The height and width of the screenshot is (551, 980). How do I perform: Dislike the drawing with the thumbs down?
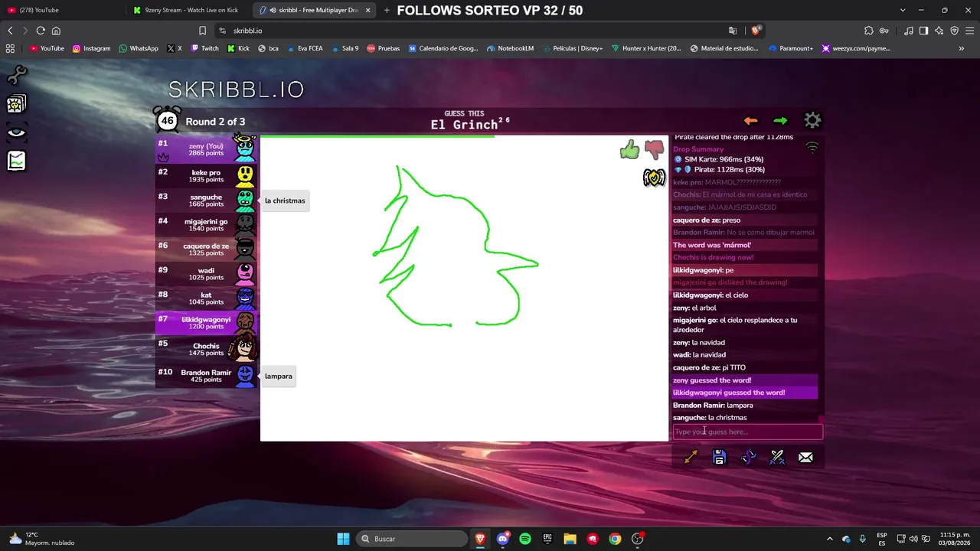[x=654, y=149]
